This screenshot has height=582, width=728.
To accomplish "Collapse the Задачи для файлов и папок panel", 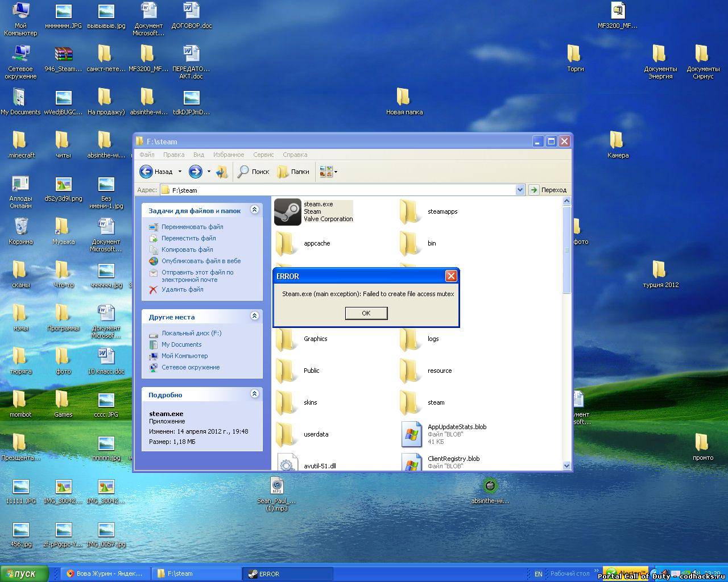I will 254,210.
